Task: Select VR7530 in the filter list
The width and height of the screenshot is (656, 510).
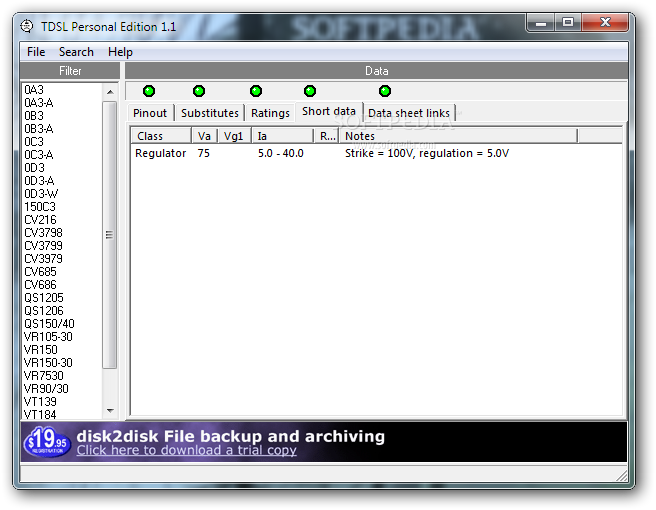Action: 44,375
